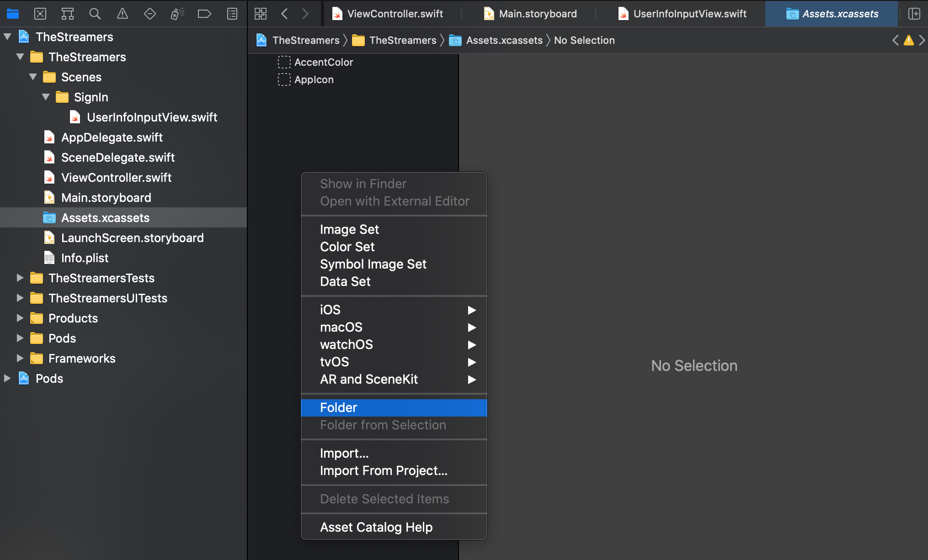Open the Report navigator icon
Viewport: 928px width, 560px height.
[x=232, y=14]
